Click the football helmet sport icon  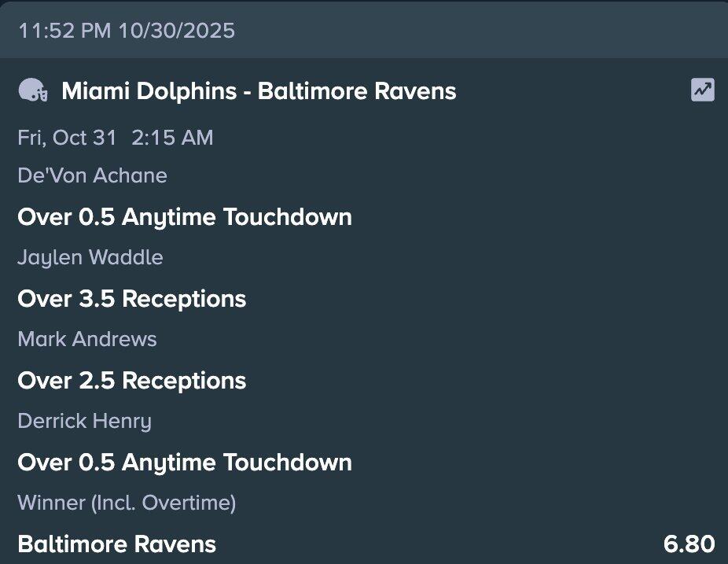pos(32,91)
